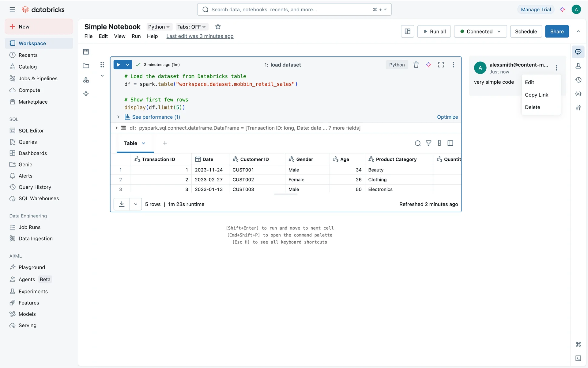The height and width of the screenshot is (368, 588).
Task: Select Delete in the comment menu
Action: coord(532,107)
